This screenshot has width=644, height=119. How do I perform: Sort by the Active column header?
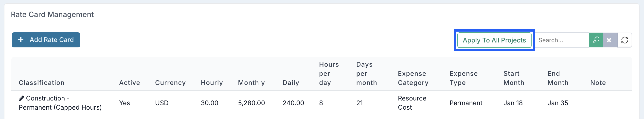[x=129, y=83]
